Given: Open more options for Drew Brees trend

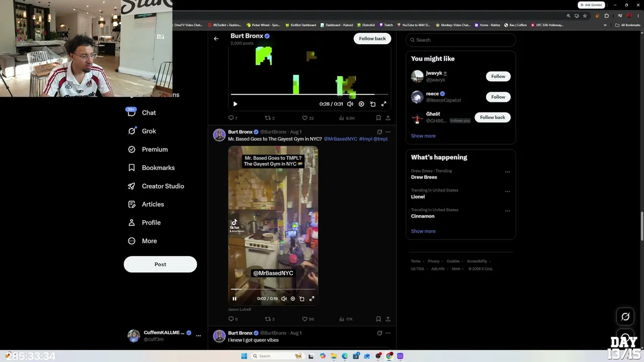Looking at the screenshot, I should coord(507,172).
